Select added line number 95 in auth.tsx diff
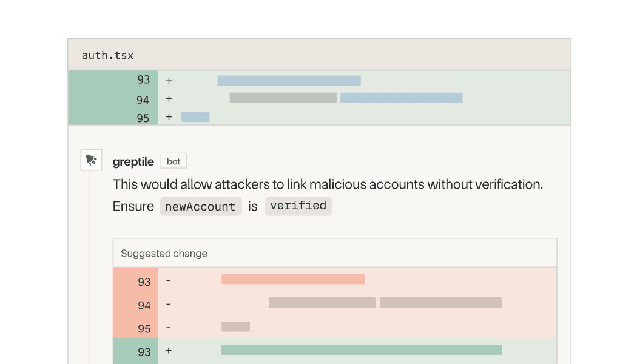637x364 pixels. [x=143, y=118]
